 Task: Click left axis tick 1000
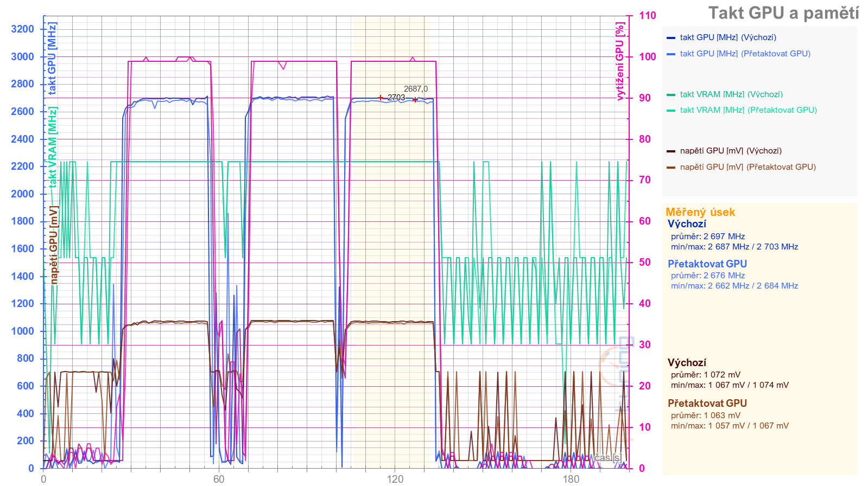[22, 331]
